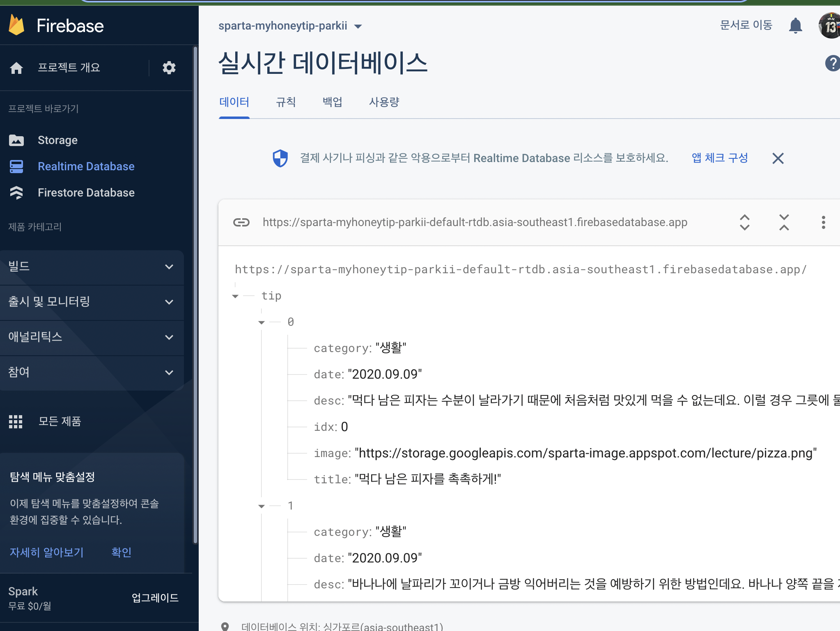The height and width of the screenshot is (631, 840).
Task: Click the Realtime Database icon
Action: pos(16,167)
